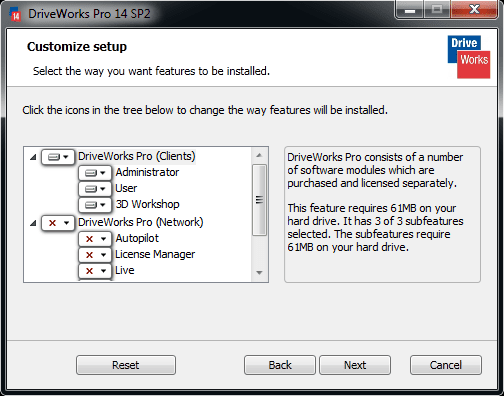
Task: Open install options dropdown for 3D Workshop
Action: pyautogui.click(x=95, y=205)
